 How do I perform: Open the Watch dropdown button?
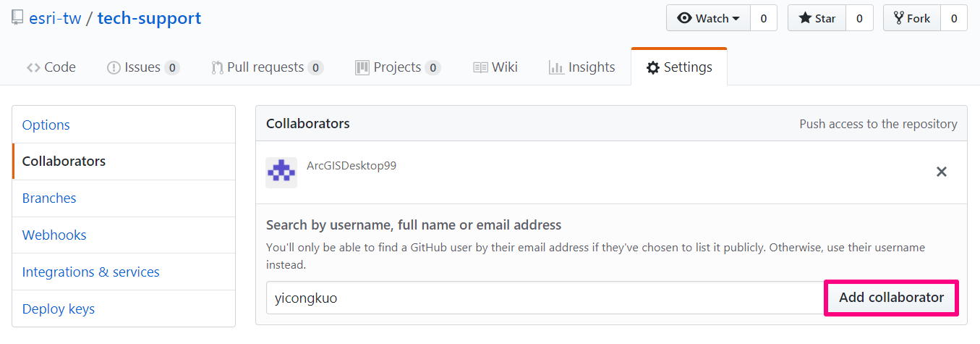click(708, 19)
